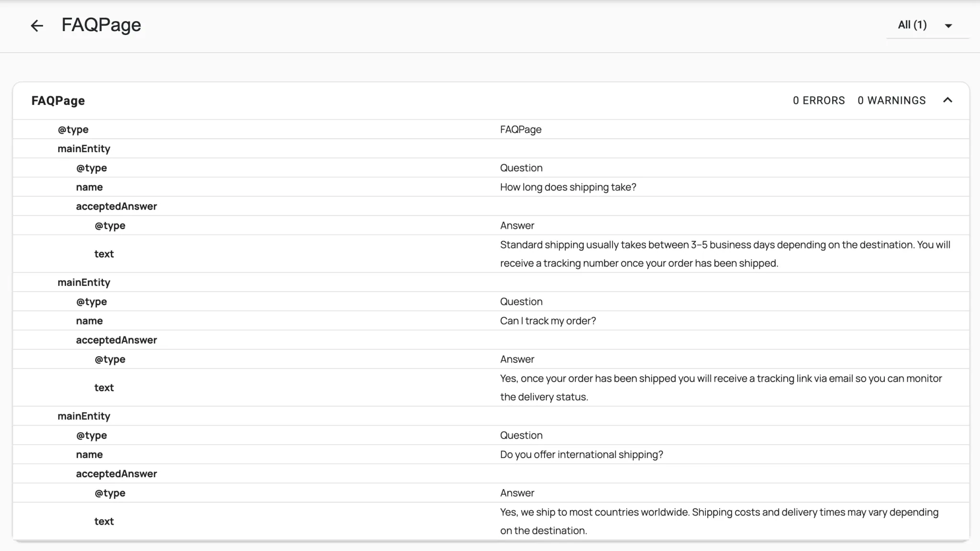
Task: Click the 0 ERRORS label
Action: [x=819, y=101]
